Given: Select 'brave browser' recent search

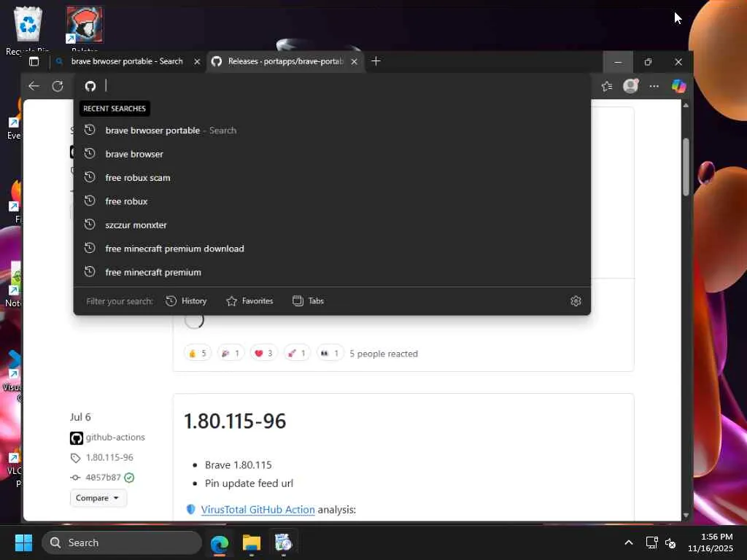Looking at the screenshot, I should (x=332, y=154).
